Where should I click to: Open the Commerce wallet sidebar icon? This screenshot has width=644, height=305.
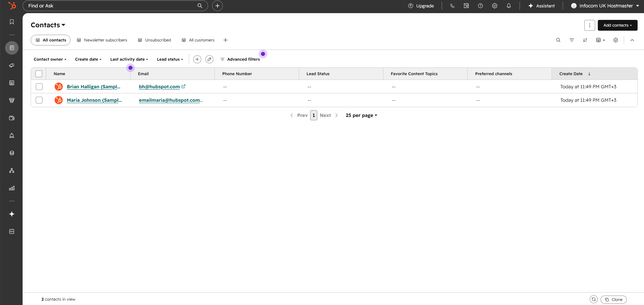[12, 118]
